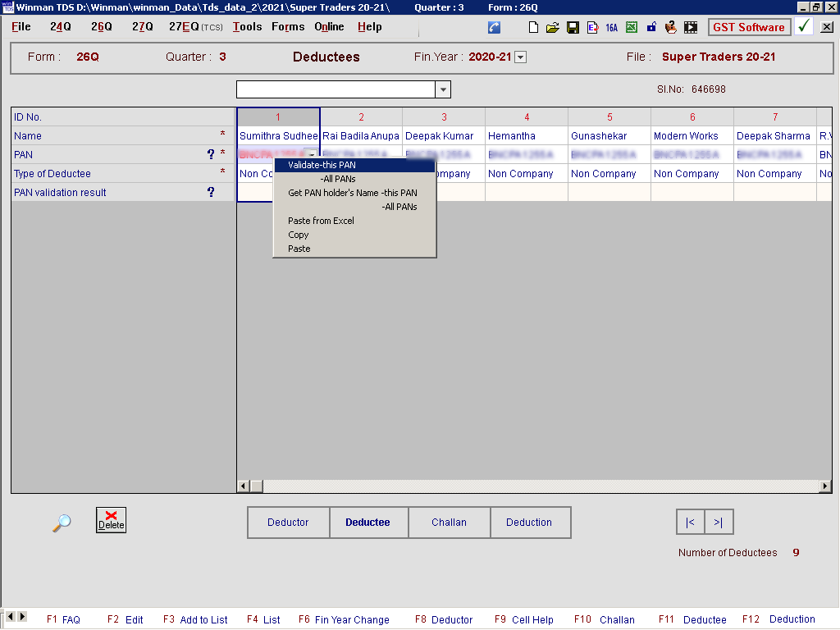Click the padlock icon in toolbar
Screen dimensions: 840x630
point(651,27)
